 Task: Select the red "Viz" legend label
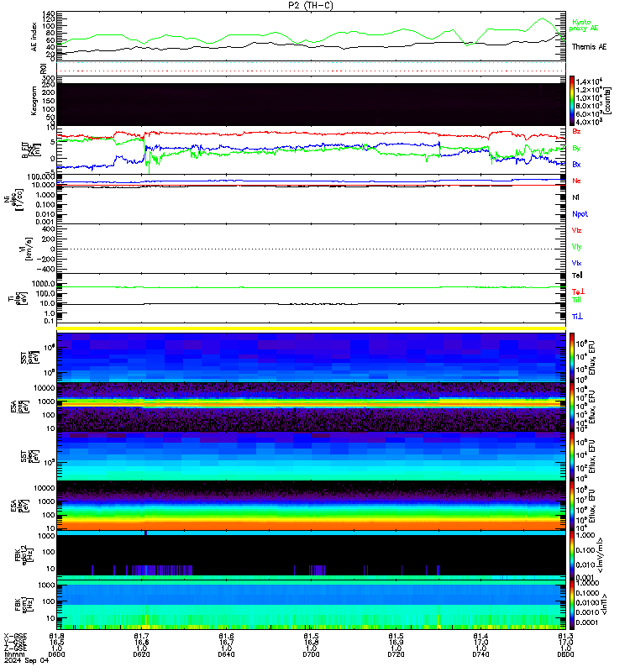click(576, 230)
